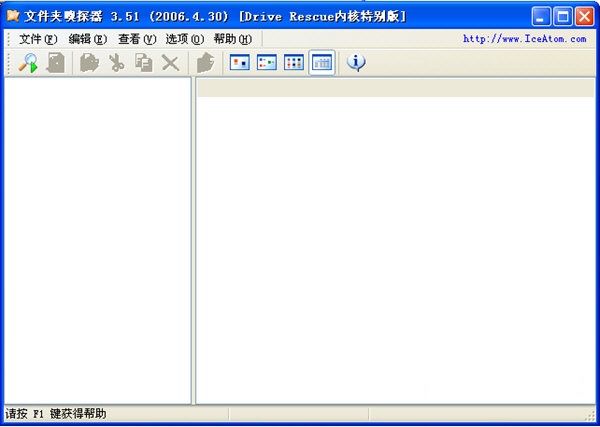
Task: Open the 选项(O) menu
Action: (x=185, y=39)
